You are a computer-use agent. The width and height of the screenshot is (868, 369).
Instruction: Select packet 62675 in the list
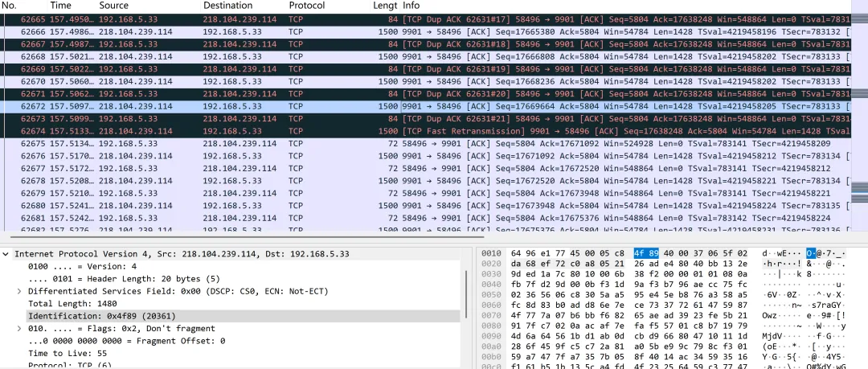pyautogui.click(x=425, y=143)
